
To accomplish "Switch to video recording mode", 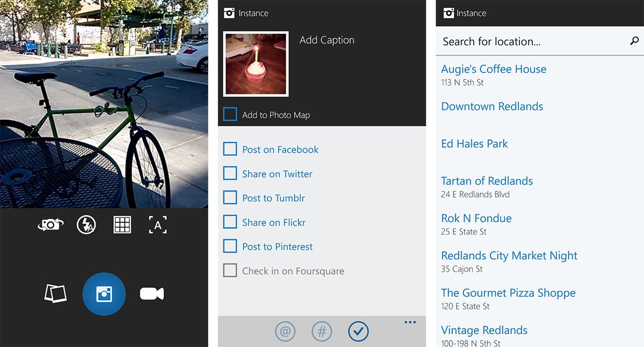I will 151,294.
